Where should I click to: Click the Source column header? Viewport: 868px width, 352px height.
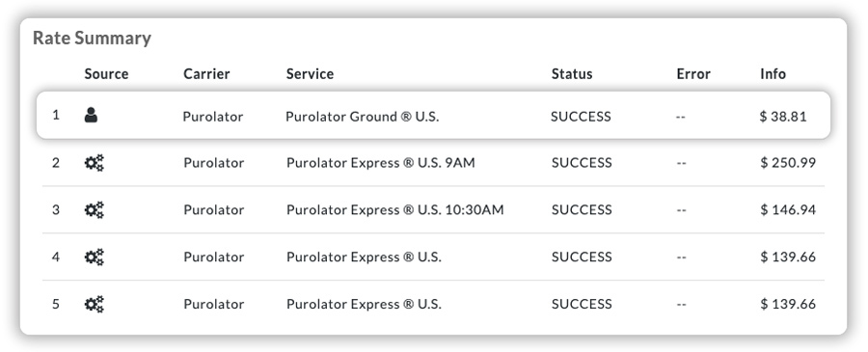106,74
